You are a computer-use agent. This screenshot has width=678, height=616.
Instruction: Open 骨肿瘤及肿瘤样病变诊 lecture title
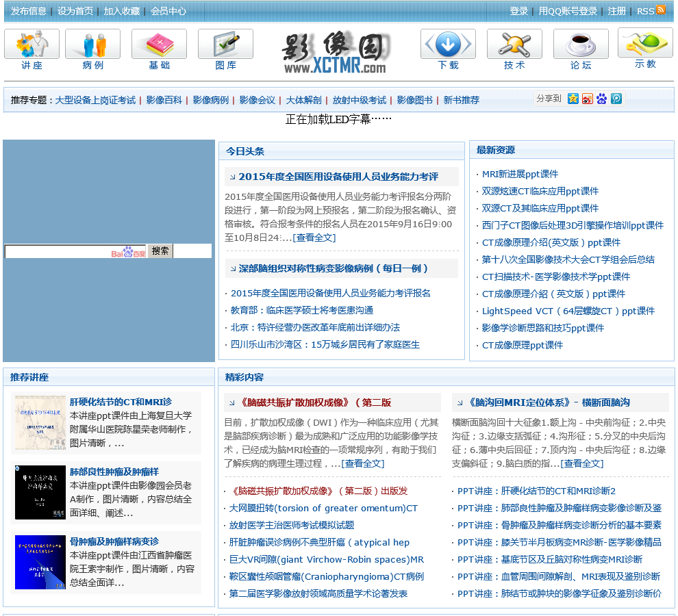pos(114,541)
